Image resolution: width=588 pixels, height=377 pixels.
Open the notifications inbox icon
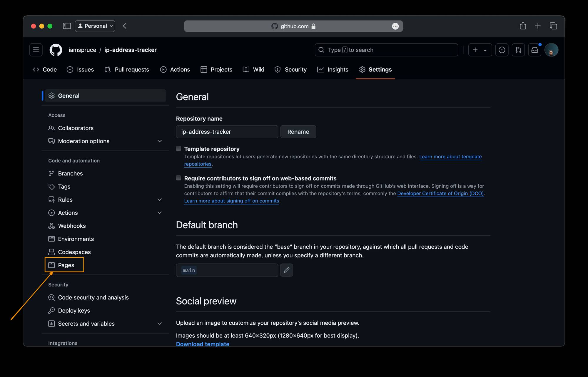[535, 50]
